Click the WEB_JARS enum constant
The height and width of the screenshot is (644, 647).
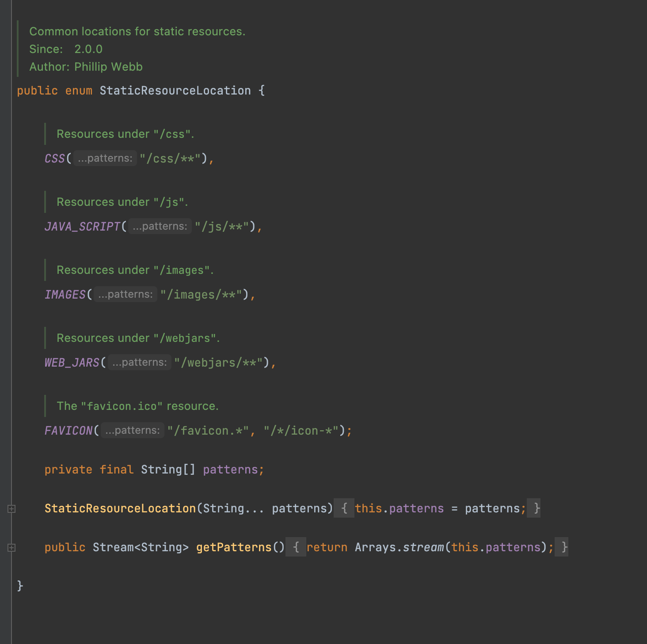point(72,363)
